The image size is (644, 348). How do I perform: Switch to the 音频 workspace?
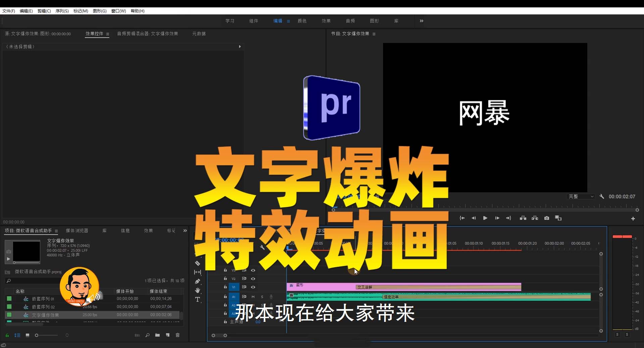[350, 21]
